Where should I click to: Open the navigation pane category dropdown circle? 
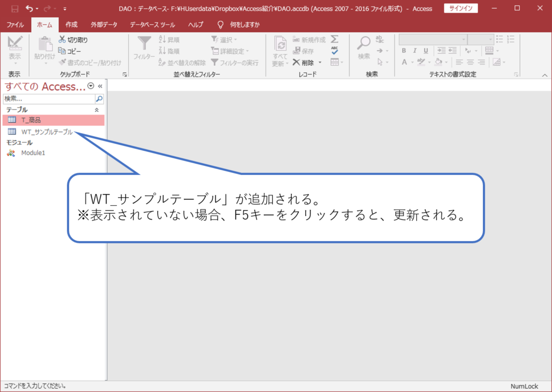click(x=91, y=86)
